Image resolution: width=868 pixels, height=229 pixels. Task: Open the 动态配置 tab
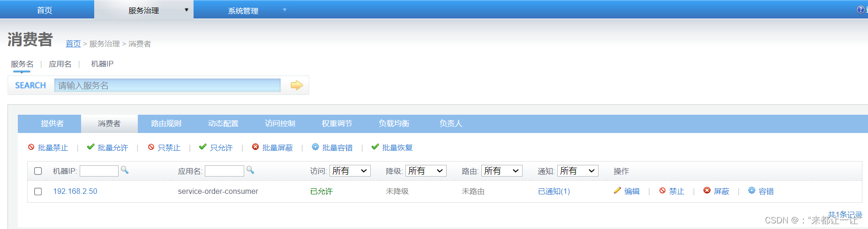pos(223,124)
